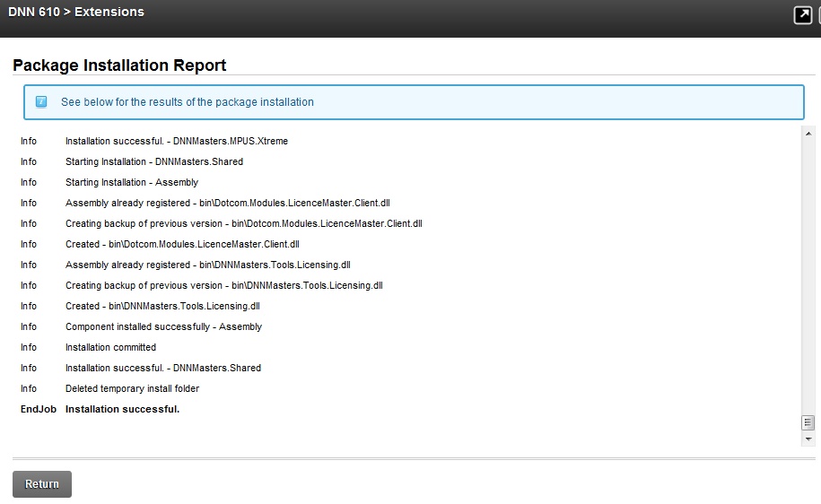Select 'Assembly already registered' LicenceMaster.Client.dll line
Viewport: 821px width, 504px height.
[227, 203]
